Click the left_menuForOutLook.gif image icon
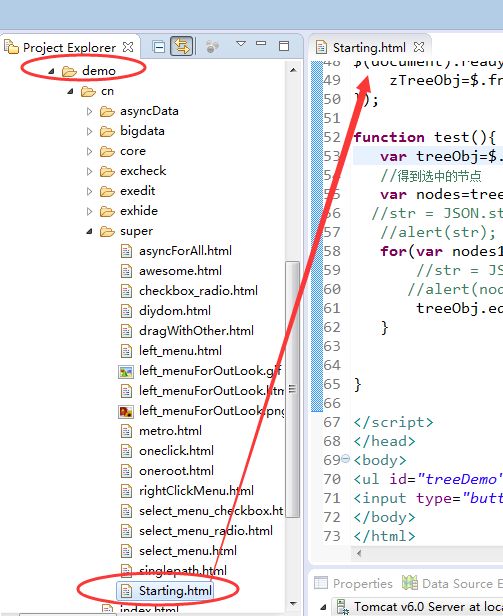The width and height of the screenshot is (503, 616). tap(126, 372)
